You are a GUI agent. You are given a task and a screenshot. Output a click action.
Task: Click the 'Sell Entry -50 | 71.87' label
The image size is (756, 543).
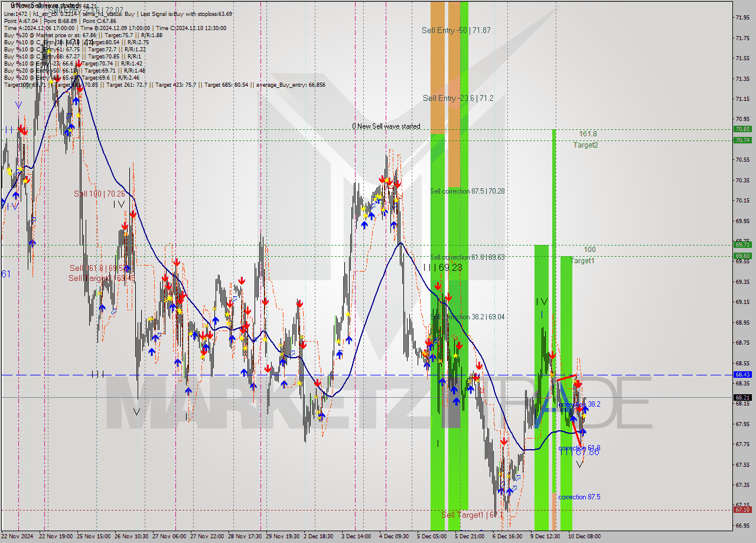(x=456, y=30)
